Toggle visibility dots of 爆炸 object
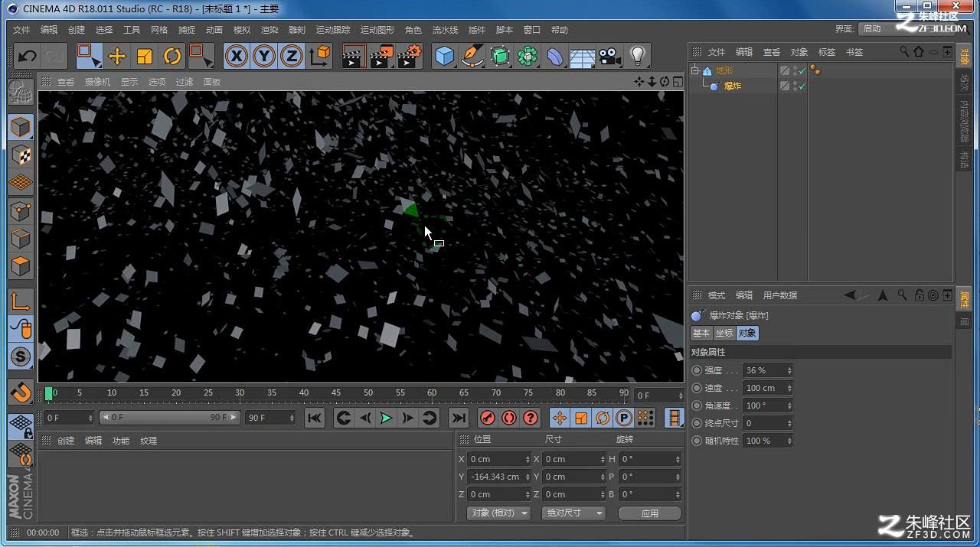 [795, 86]
